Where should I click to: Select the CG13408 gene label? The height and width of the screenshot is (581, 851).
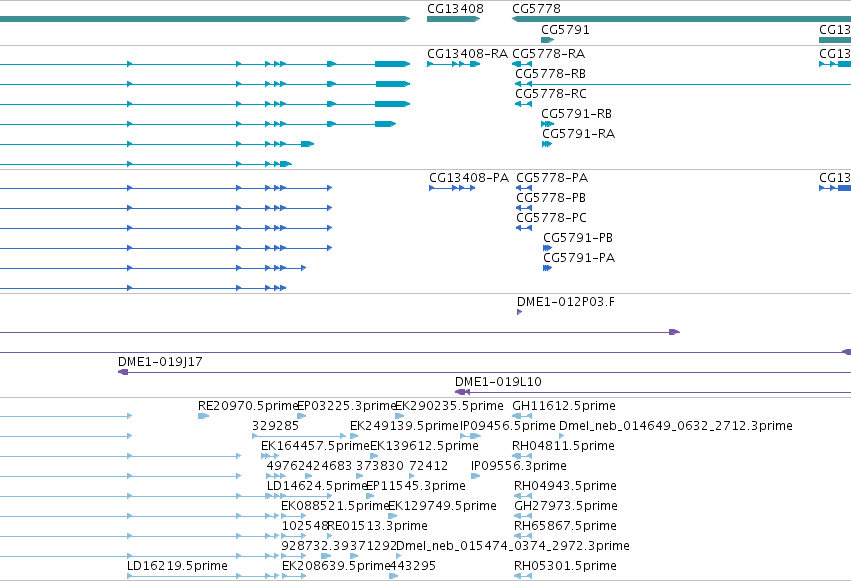[x=455, y=9]
